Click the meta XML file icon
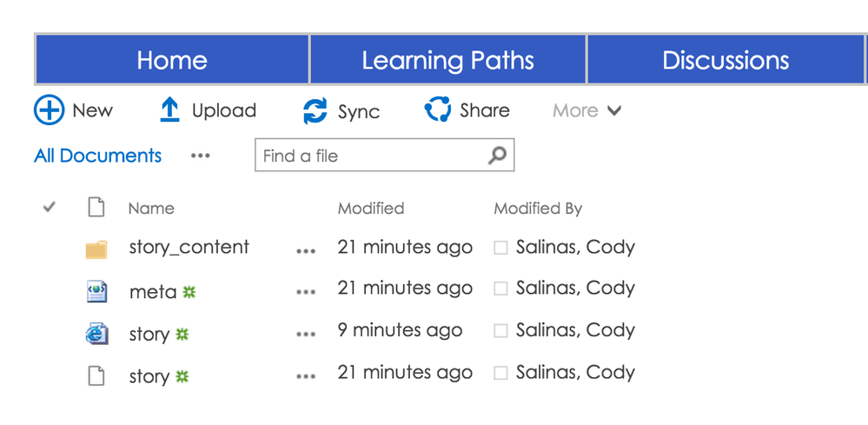 (96, 292)
